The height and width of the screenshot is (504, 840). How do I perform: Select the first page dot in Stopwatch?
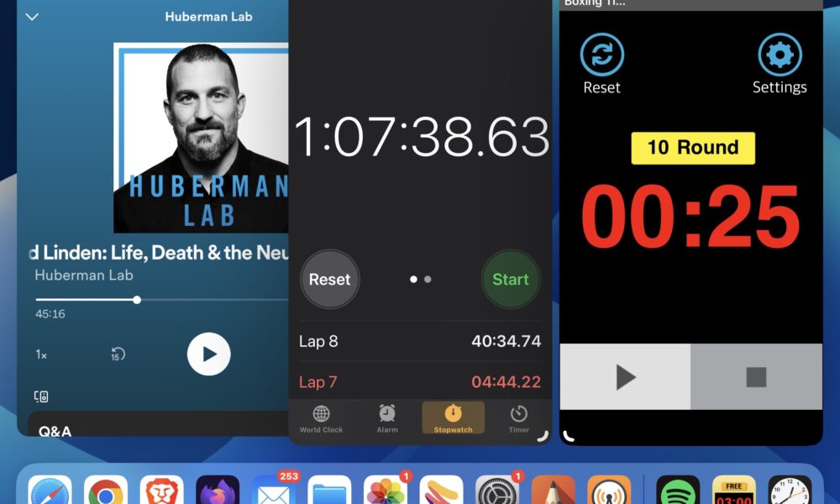click(x=413, y=279)
